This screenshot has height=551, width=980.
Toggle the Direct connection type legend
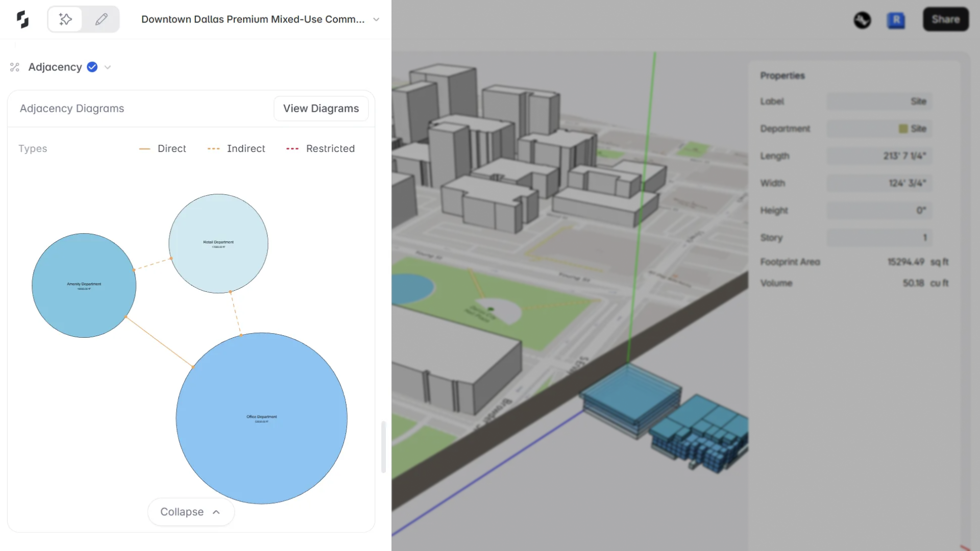tap(162, 148)
